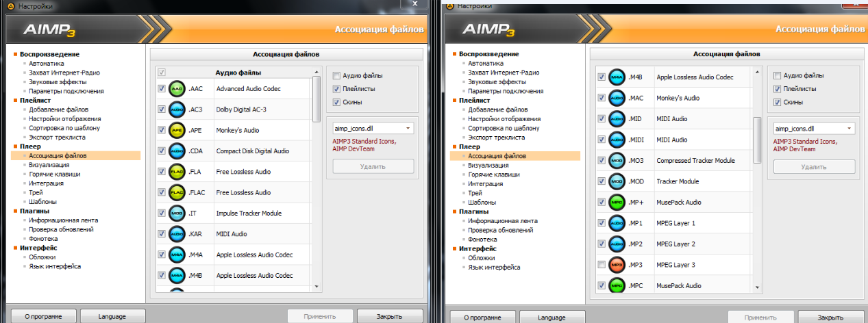868x323 pixels.
Task: Uncheck the .MOD checkbox in right window
Action: pyautogui.click(x=601, y=181)
